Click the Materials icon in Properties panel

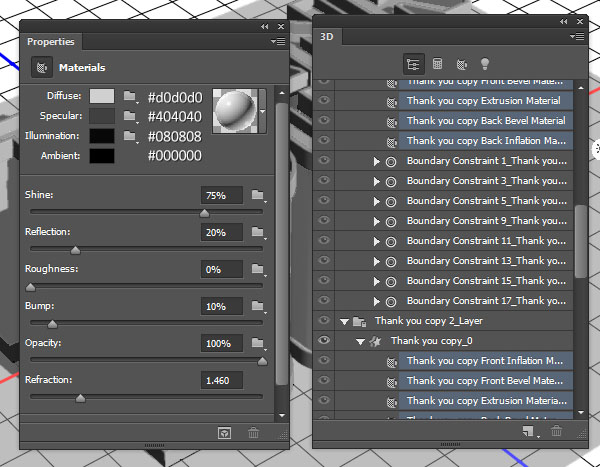coord(42,67)
